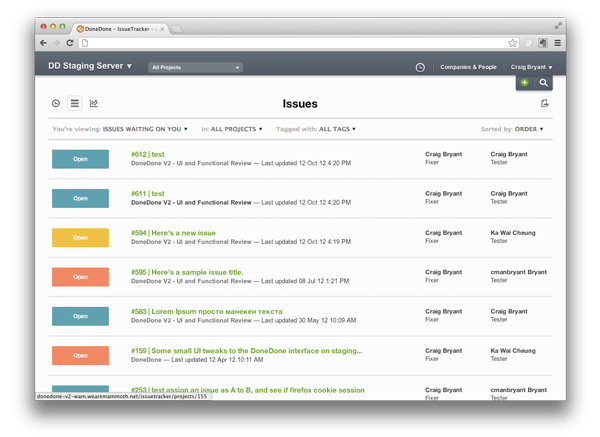Bookmark page with the star icon
The width and height of the screenshot is (600, 437).
(x=512, y=43)
